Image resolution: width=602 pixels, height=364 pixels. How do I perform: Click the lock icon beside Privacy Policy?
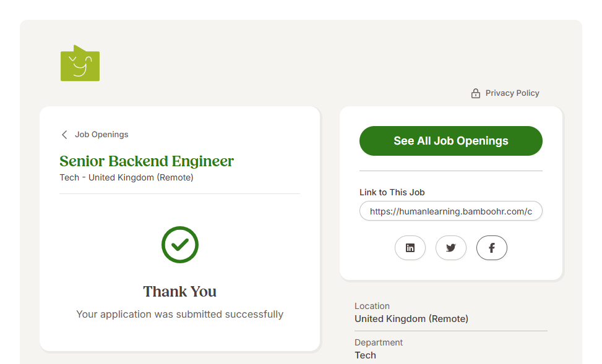coord(476,93)
